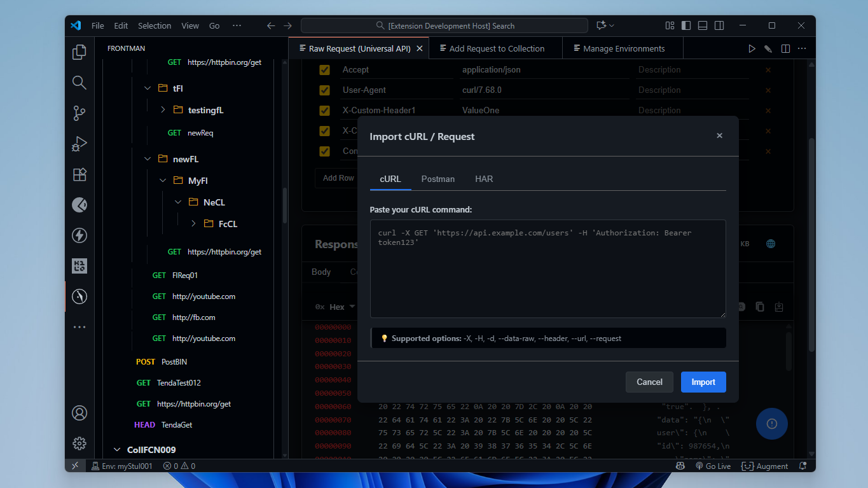Open the File menu
Image resolution: width=868 pixels, height=488 pixels.
[x=98, y=26]
